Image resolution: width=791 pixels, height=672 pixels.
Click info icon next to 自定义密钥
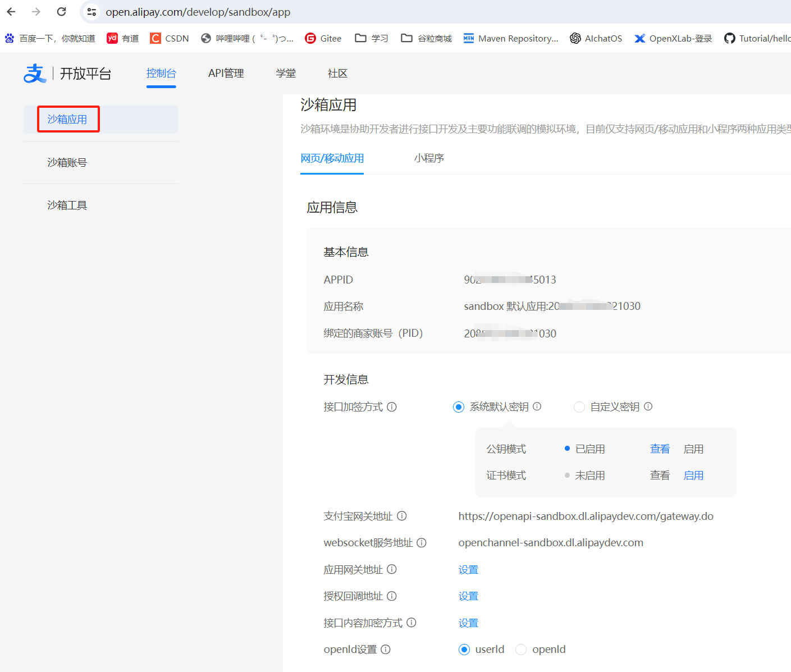(648, 406)
